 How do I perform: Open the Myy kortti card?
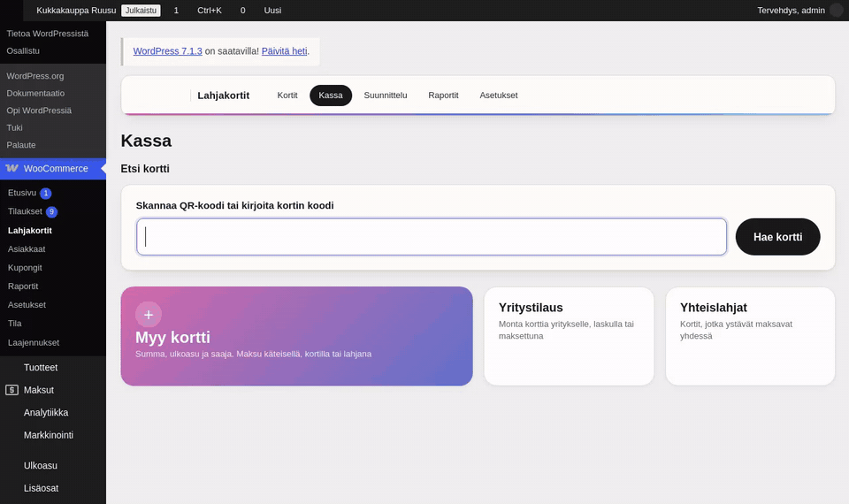[x=297, y=336]
